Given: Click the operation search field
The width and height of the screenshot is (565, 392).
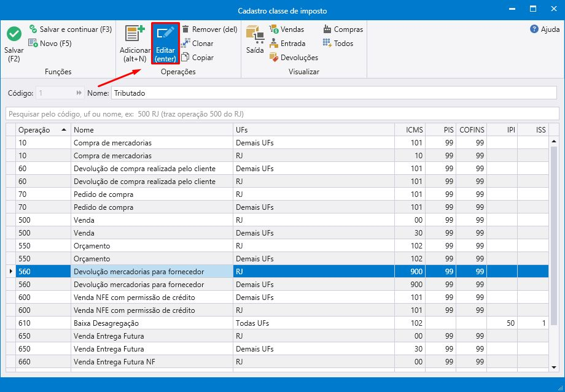Looking at the screenshot, I should [281, 114].
